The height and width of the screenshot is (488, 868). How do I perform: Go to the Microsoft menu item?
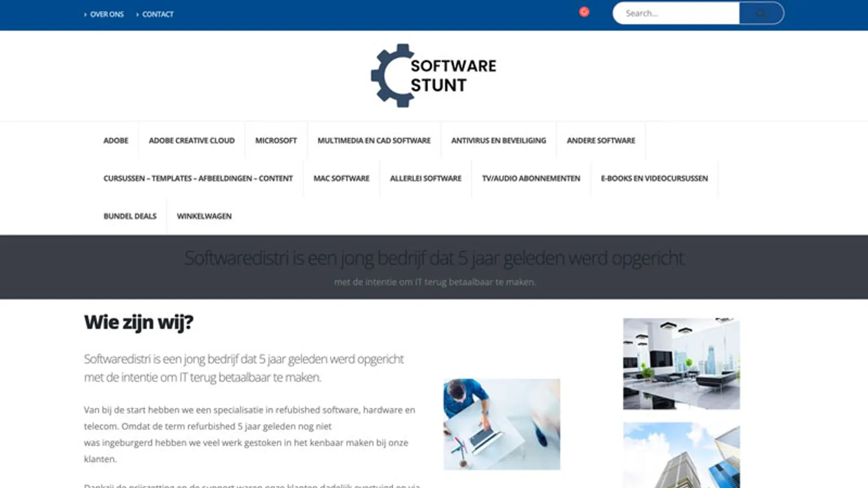[x=276, y=141]
